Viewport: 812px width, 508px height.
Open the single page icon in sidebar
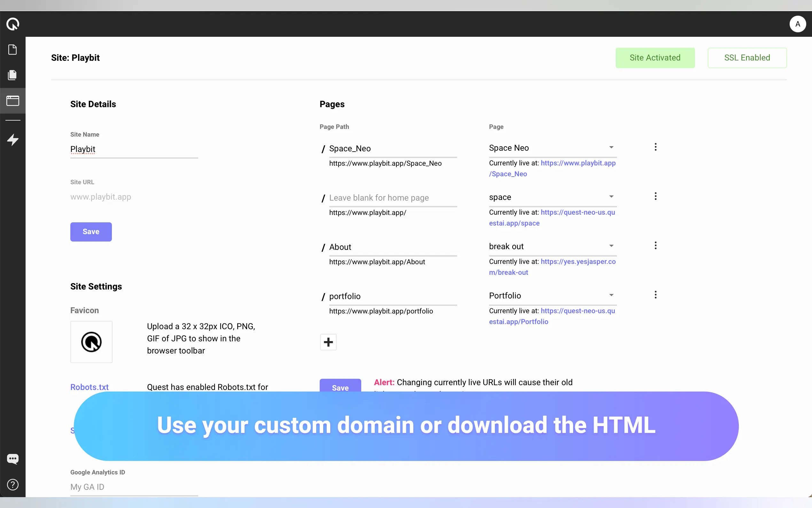point(13,50)
